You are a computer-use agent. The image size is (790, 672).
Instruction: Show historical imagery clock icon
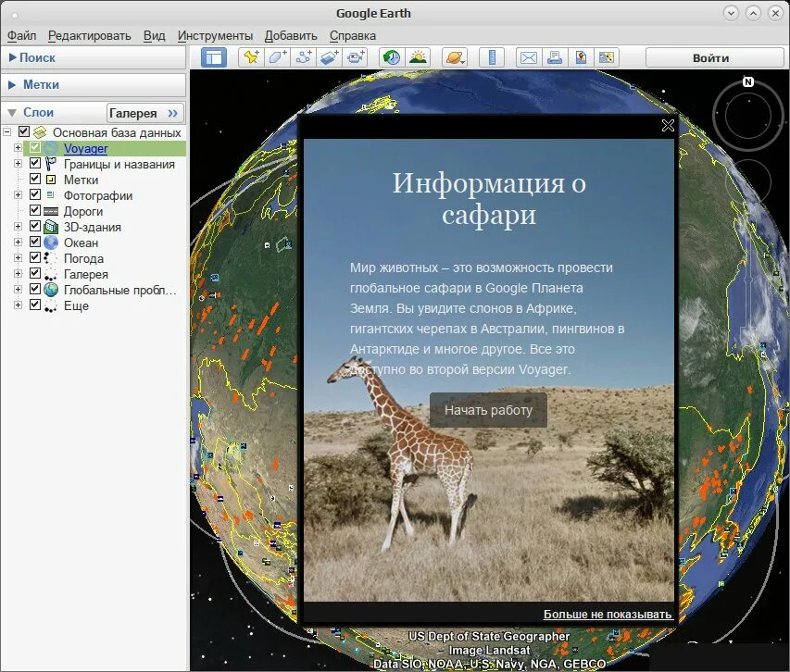pyautogui.click(x=392, y=57)
